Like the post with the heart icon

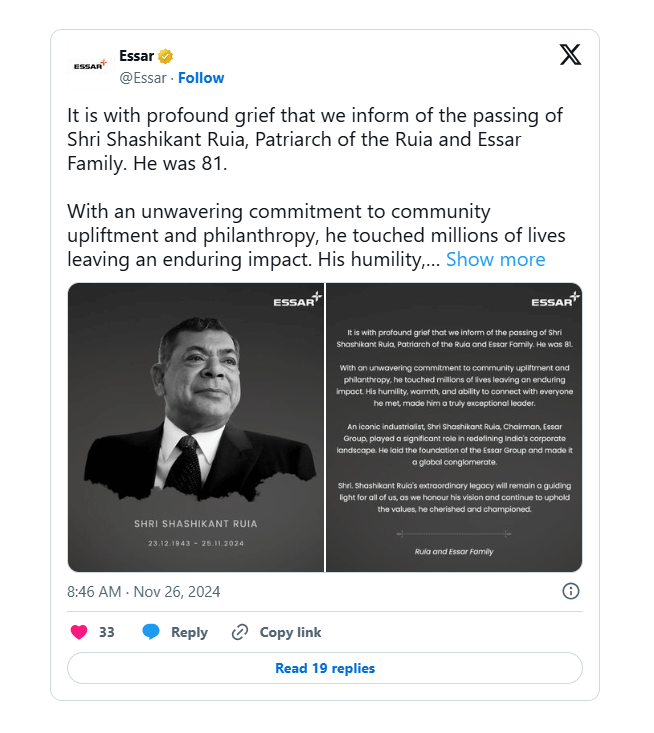tap(79, 632)
